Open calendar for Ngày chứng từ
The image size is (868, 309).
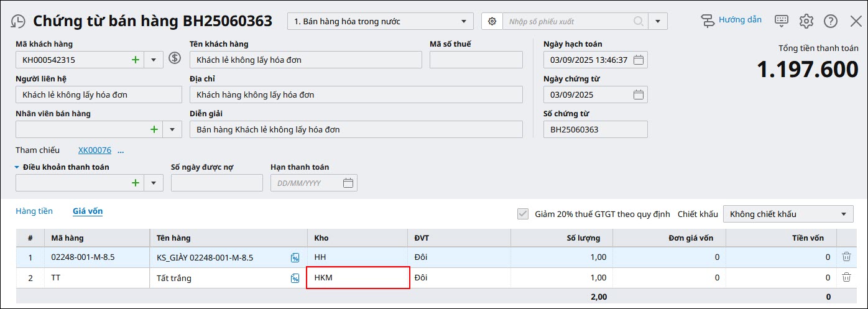(x=639, y=95)
